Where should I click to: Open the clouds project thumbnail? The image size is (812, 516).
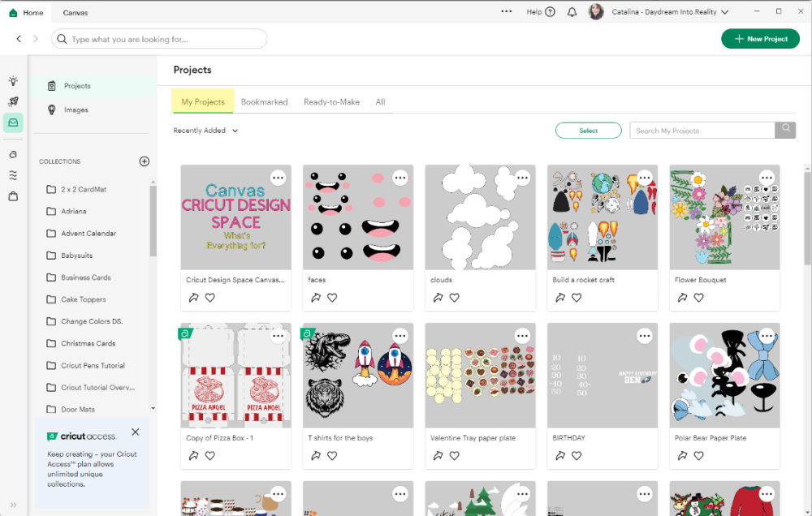point(480,217)
